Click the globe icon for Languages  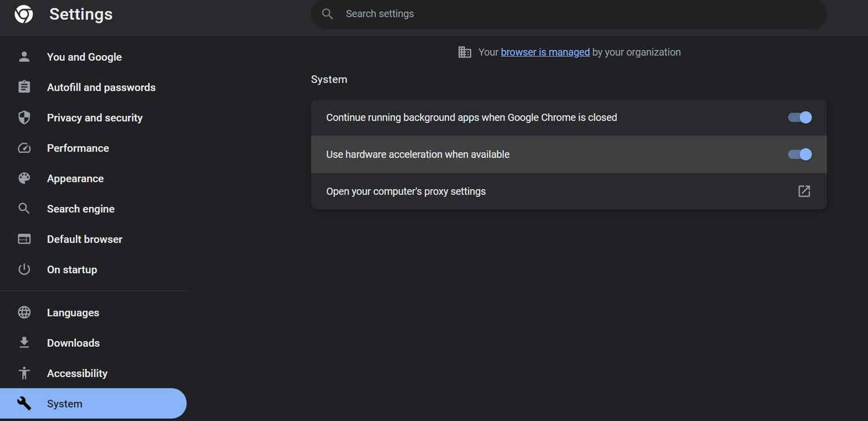click(24, 313)
